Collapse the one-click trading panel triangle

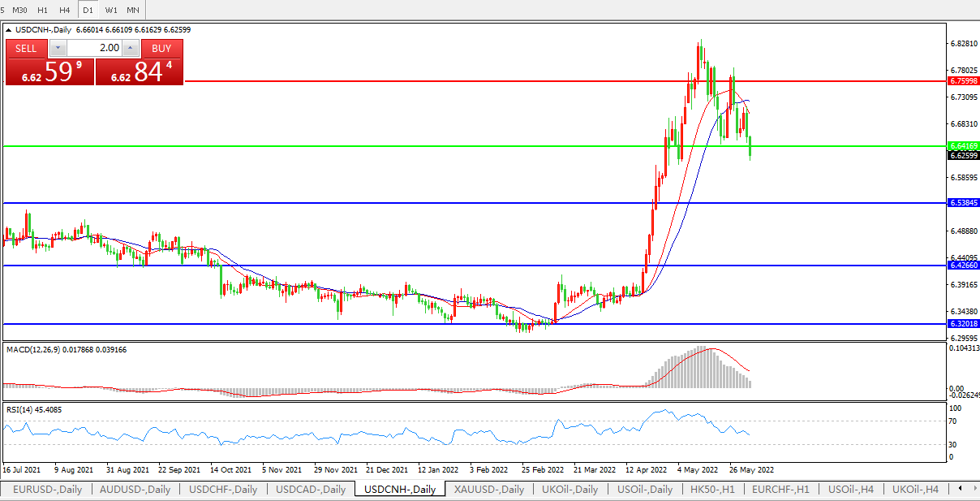9,29
